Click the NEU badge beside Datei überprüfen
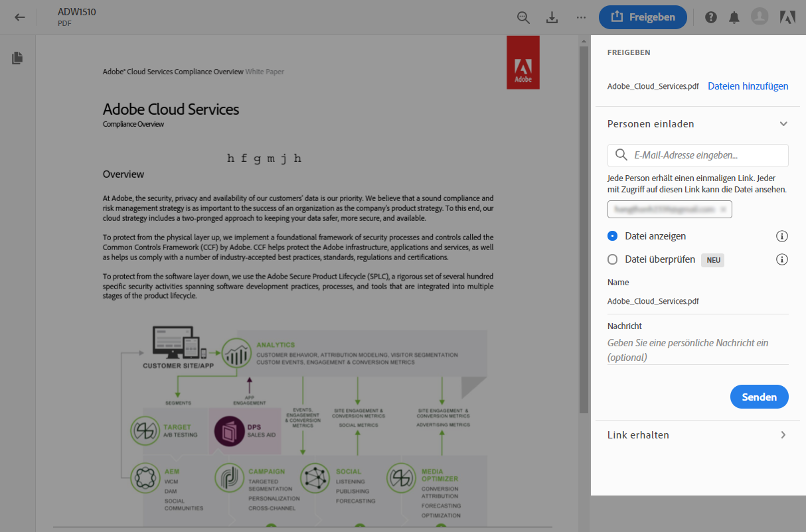Screen dimensions: 806x532 tap(713, 260)
